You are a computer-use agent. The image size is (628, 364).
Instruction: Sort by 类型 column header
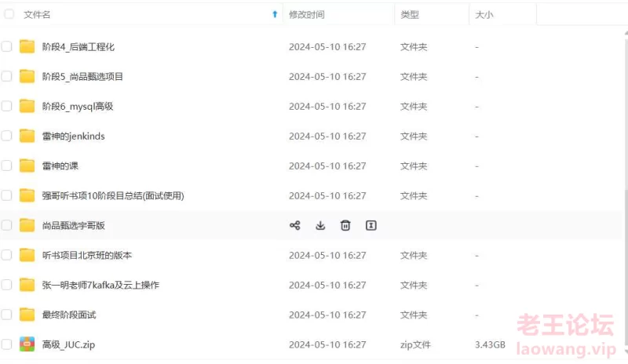(410, 15)
